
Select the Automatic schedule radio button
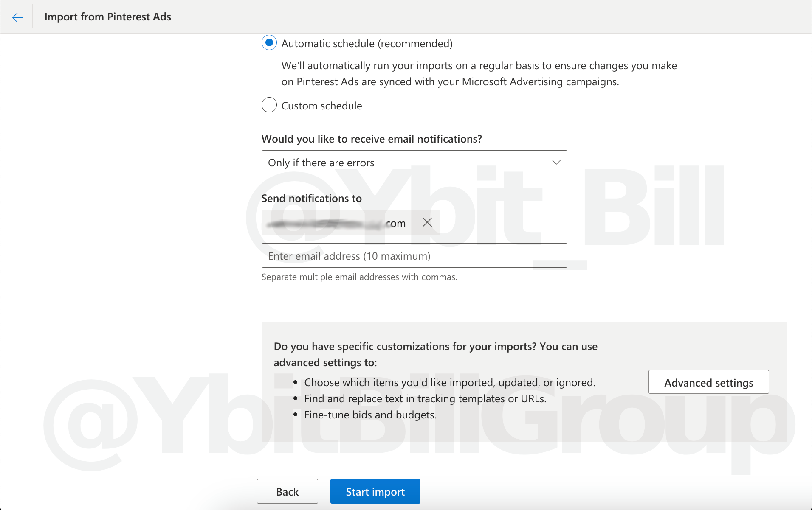(x=269, y=43)
